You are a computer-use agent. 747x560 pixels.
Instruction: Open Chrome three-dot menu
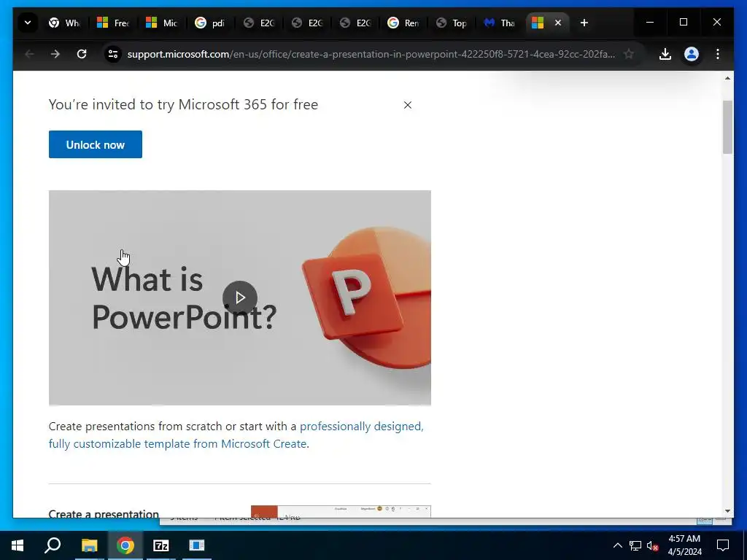point(718,54)
